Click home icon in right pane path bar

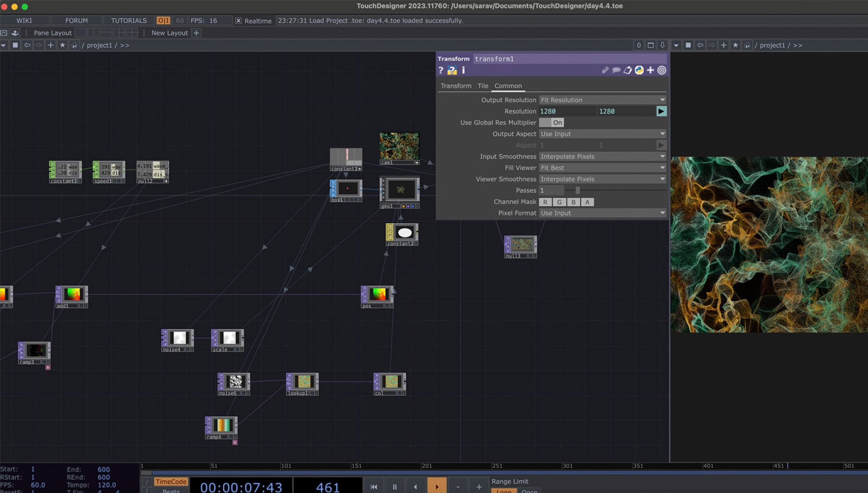pyautogui.click(x=747, y=45)
